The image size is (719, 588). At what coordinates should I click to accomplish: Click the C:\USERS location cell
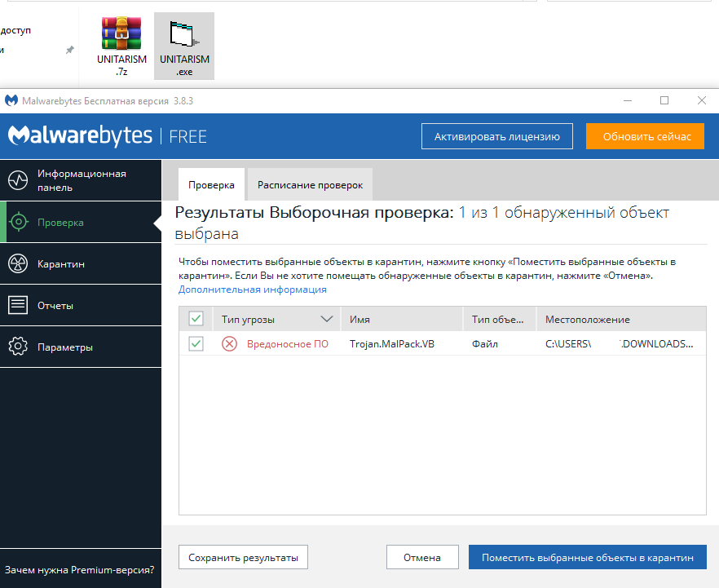pos(619,343)
